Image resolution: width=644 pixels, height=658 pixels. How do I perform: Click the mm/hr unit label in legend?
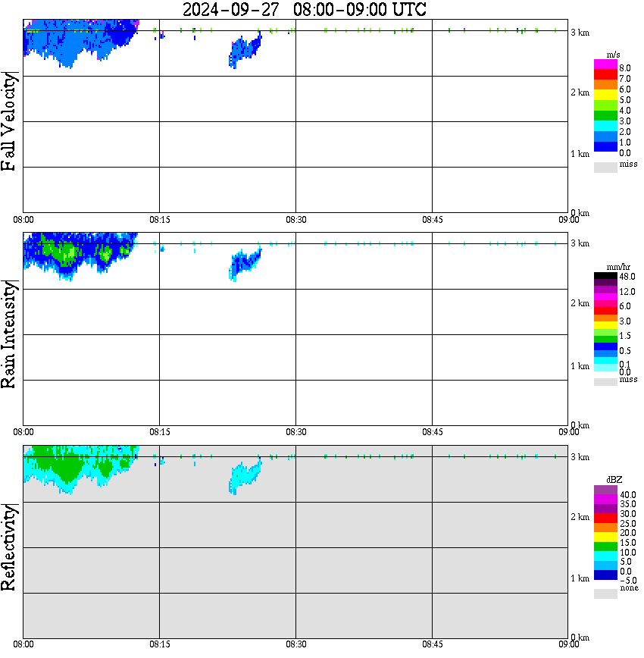coord(618,267)
